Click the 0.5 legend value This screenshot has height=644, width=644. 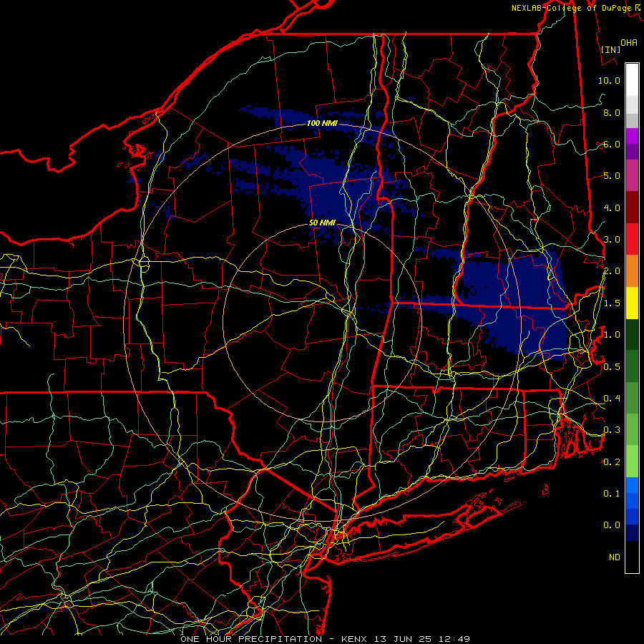pyautogui.click(x=612, y=367)
